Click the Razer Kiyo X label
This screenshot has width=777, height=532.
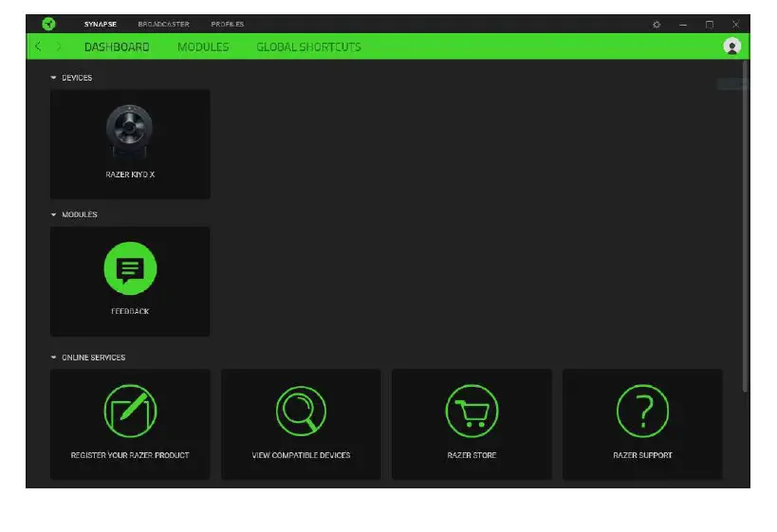130,174
